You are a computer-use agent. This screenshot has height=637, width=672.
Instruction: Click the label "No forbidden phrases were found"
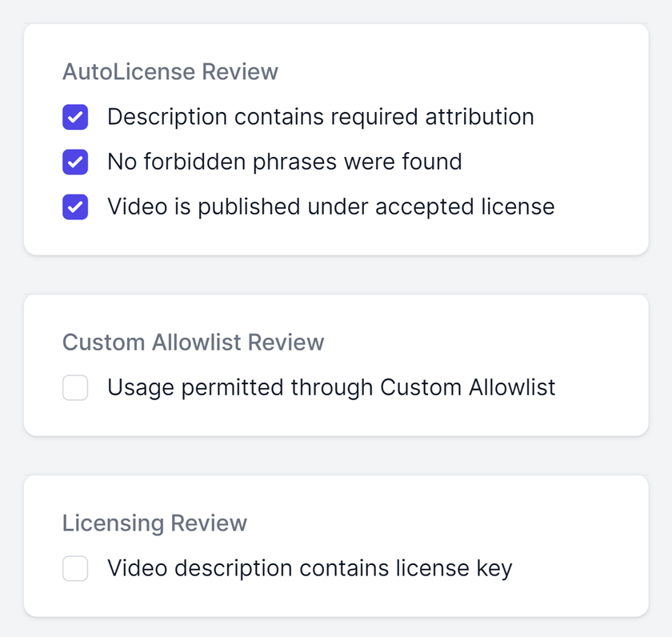(284, 162)
